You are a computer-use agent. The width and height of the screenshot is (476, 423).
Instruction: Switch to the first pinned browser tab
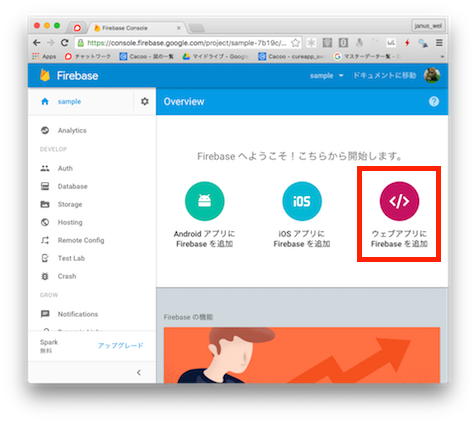pyautogui.click(x=77, y=28)
